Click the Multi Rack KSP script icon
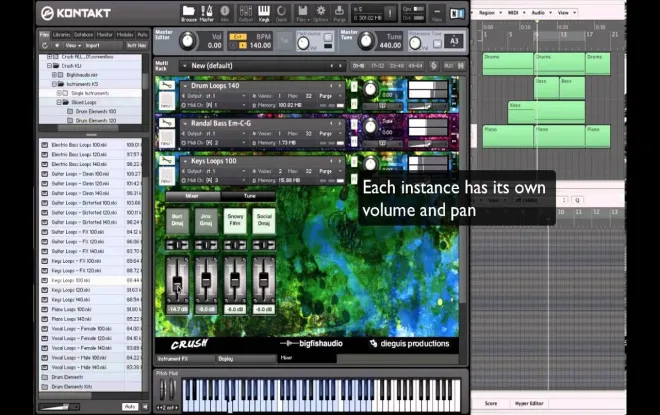 coord(434,66)
